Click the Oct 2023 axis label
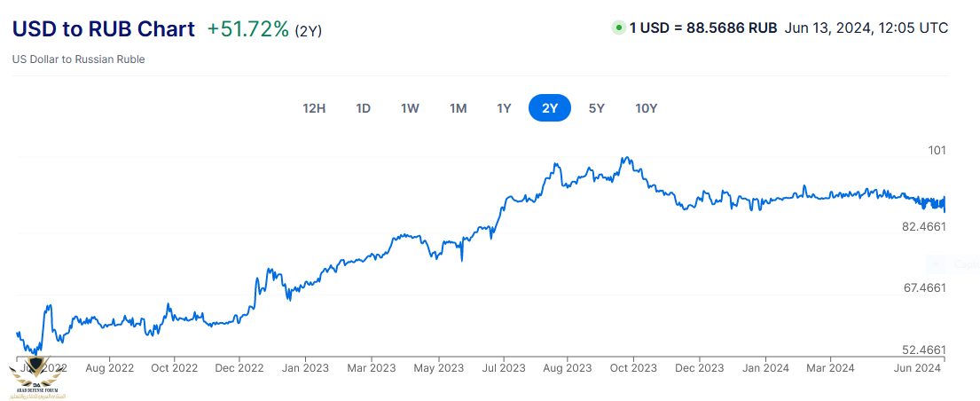Viewport: 980px width, 401px height. coord(633,367)
